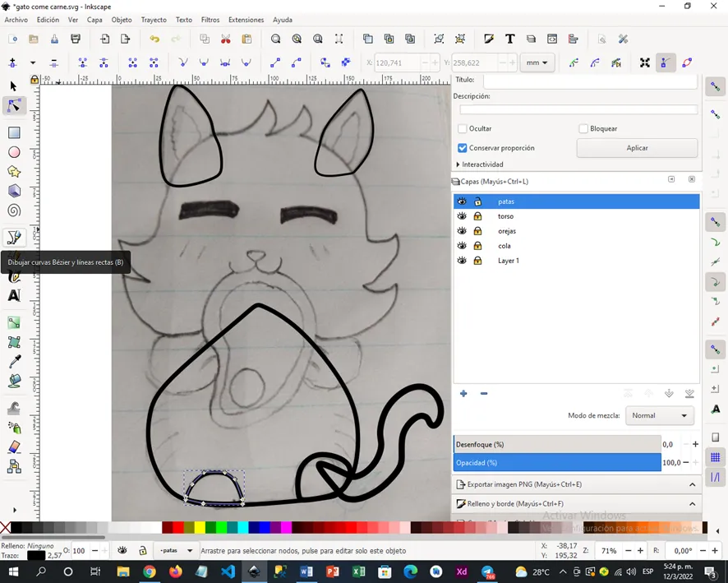The height and width of the screenshot is (583, 728).
Task: Choose the Gradient tool
Action: point(14,323)
